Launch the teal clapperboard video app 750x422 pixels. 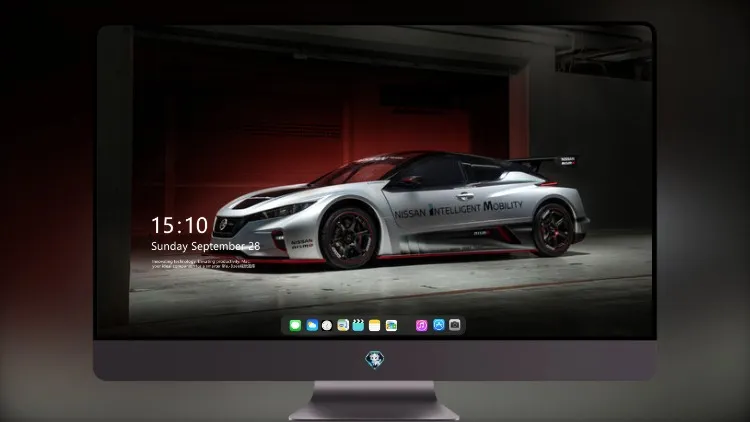tap(358, 326)
